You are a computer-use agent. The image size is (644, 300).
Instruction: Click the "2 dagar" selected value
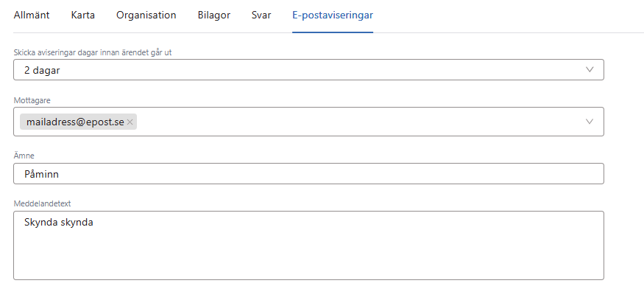tap(42, 70)
